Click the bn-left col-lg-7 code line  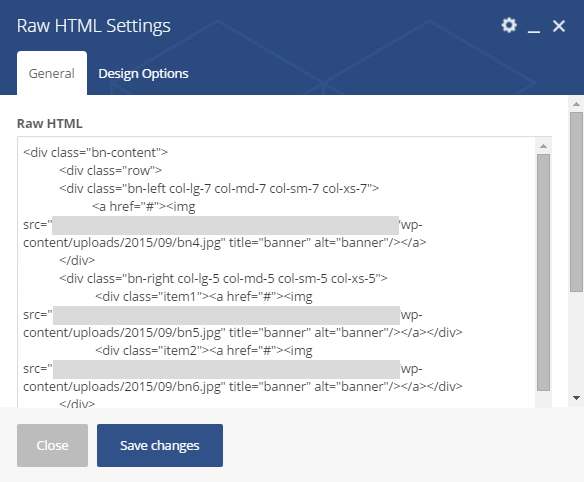click(x=219, y=188)
